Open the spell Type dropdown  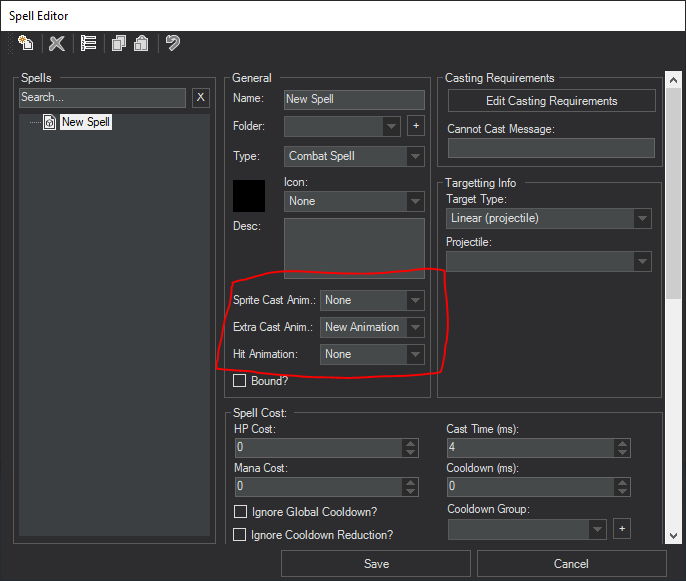click(x=354, y=156)
